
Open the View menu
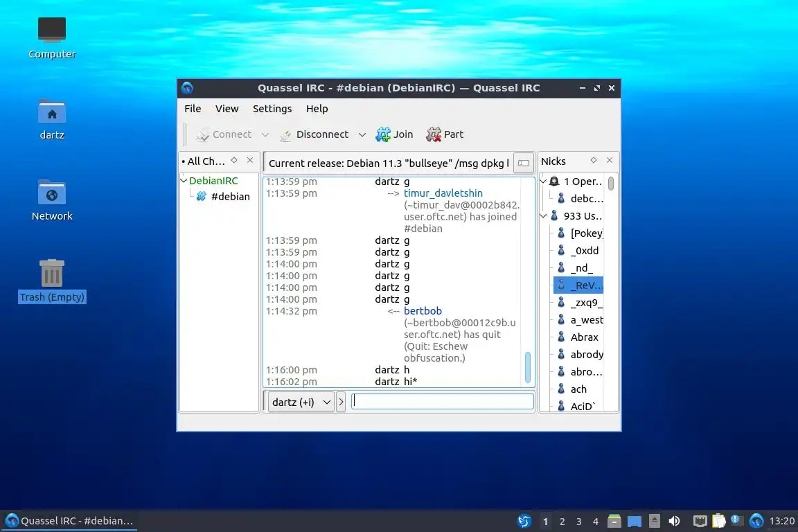click(x=227, y=109)
